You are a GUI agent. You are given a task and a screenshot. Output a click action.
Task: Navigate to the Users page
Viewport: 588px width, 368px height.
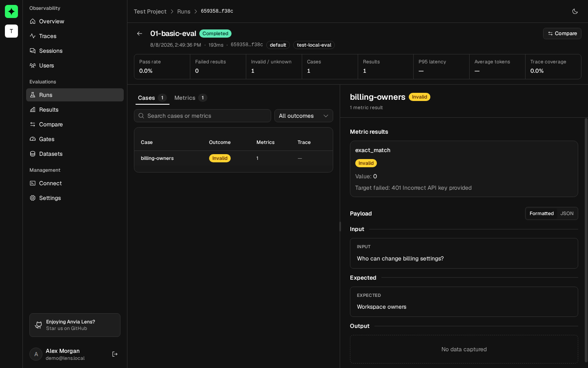[x=75, y=65]
